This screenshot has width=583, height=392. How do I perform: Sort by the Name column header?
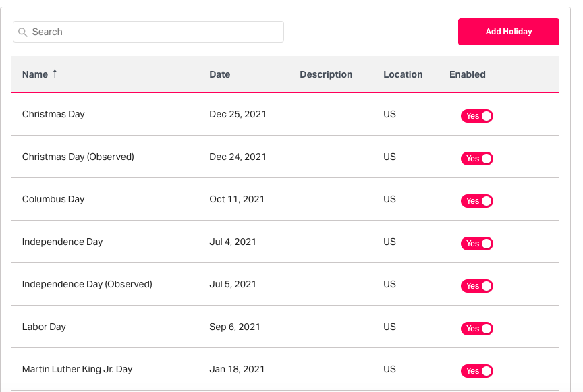click(35, 74)
